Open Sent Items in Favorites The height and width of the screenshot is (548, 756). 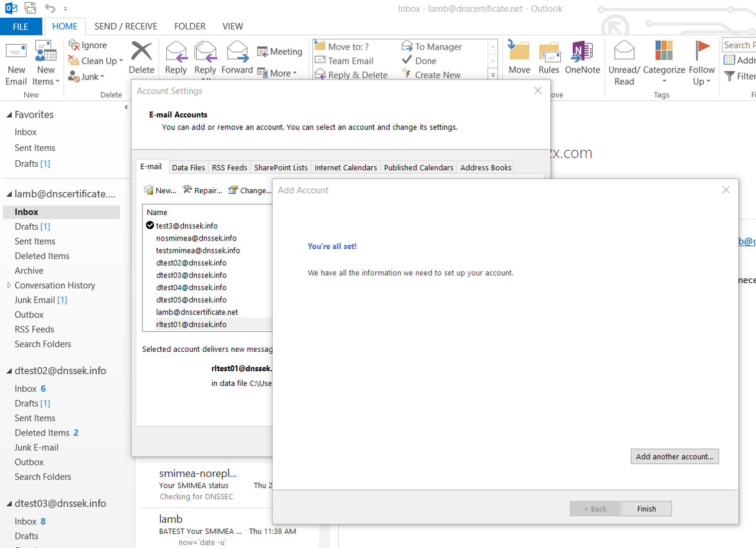coord(35,148)
